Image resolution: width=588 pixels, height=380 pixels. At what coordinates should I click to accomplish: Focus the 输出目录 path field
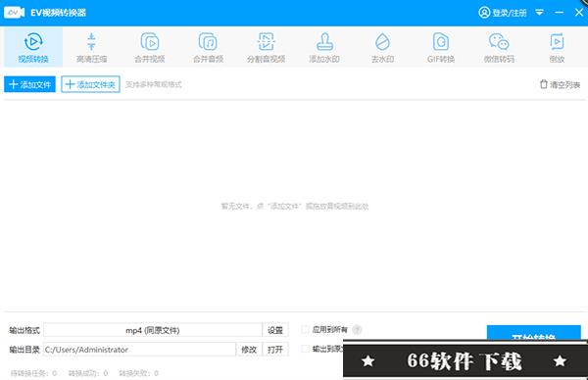tap(139, 350)
